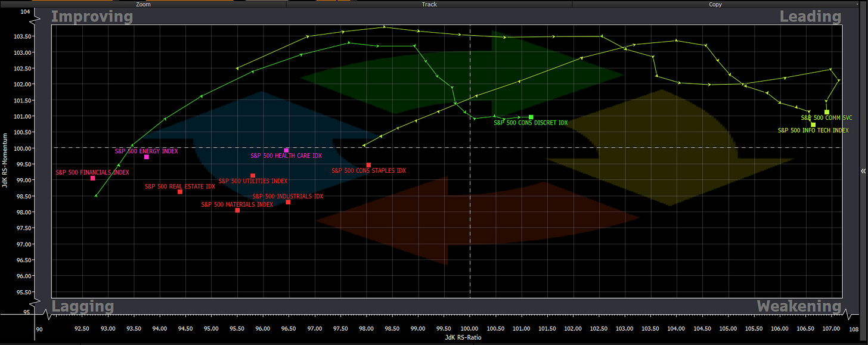Image resolution: width=868 pixels, height=345 pixels.
Task: Click the Lagging quadrant title
Action: [83, 306]
